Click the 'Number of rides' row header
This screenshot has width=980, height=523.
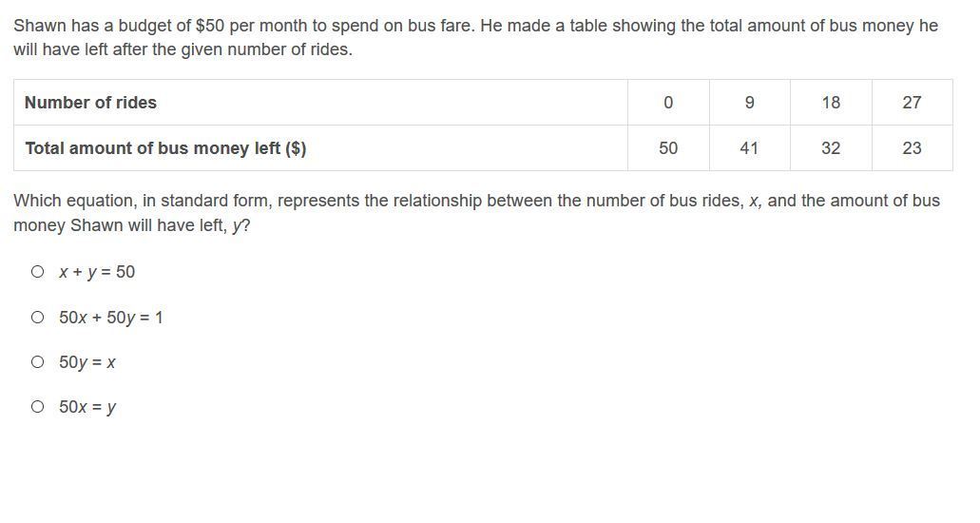90,103
